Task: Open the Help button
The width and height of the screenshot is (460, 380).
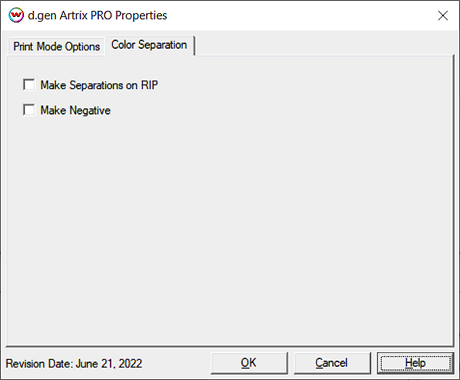Action: pos(415,363)
